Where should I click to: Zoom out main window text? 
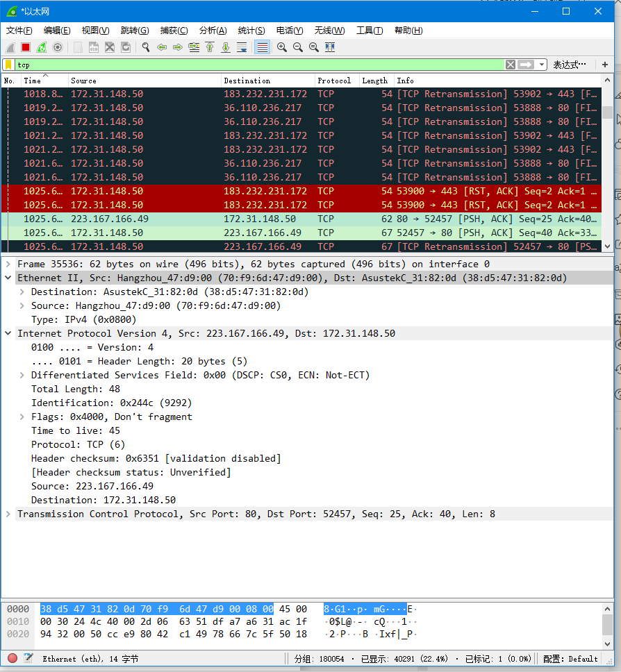(297, 48)
